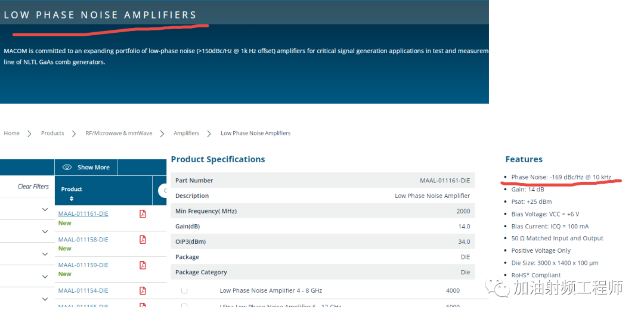Go to Home breadcrumb
This screenshot has width=644, height=316.
coord(11,134)
